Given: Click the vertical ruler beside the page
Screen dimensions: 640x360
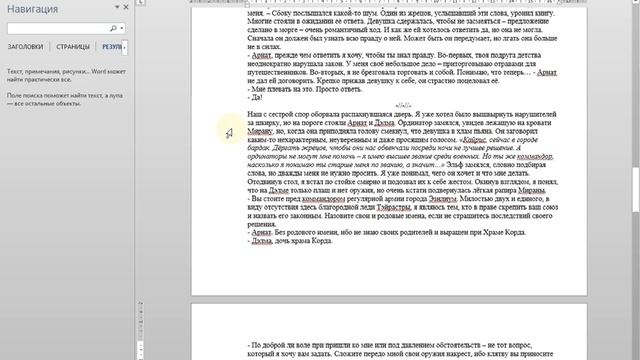Looking at the screenshot, I should click(140, 330).
